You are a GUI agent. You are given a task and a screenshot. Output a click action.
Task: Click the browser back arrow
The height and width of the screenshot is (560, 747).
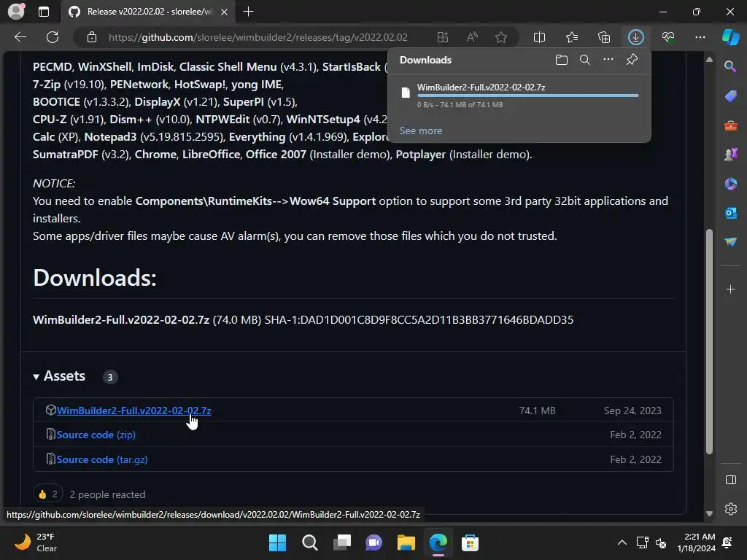[20, 37]
